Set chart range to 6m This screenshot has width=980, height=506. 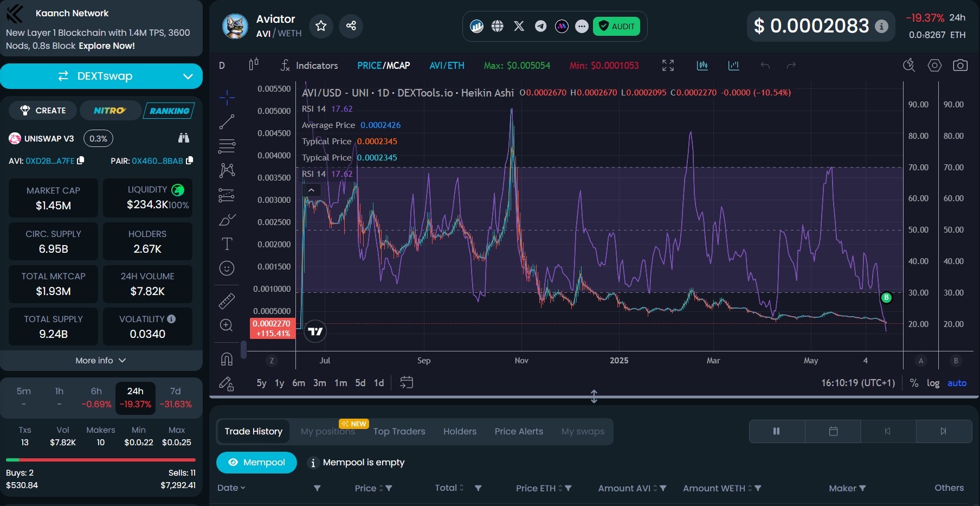pos(299,382)
